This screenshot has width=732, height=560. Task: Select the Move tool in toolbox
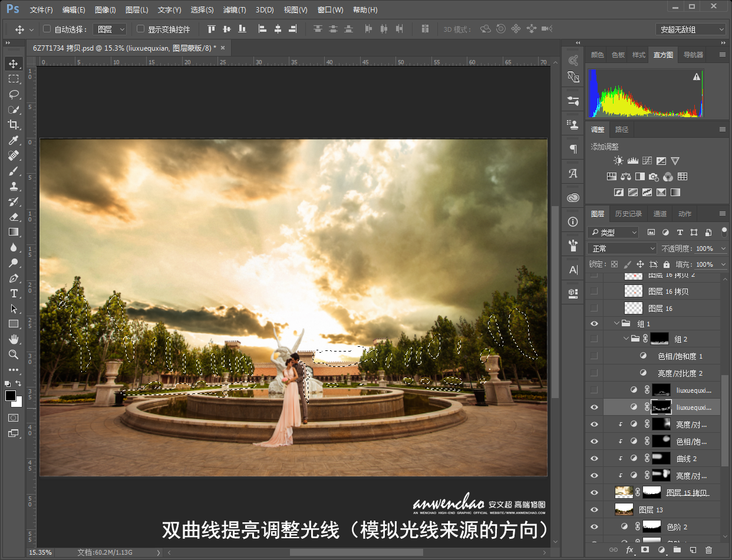click(x=14, y=64)
